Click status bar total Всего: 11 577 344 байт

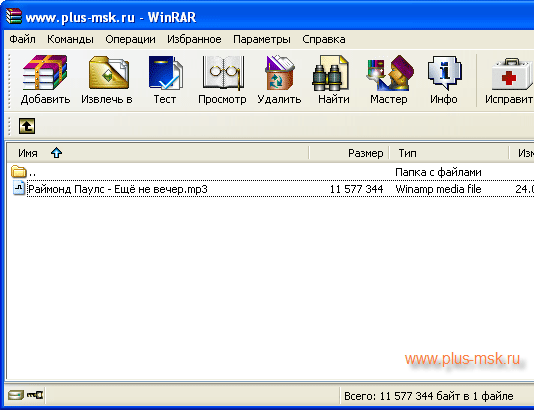pyautogui.click(x=428, y=396)
